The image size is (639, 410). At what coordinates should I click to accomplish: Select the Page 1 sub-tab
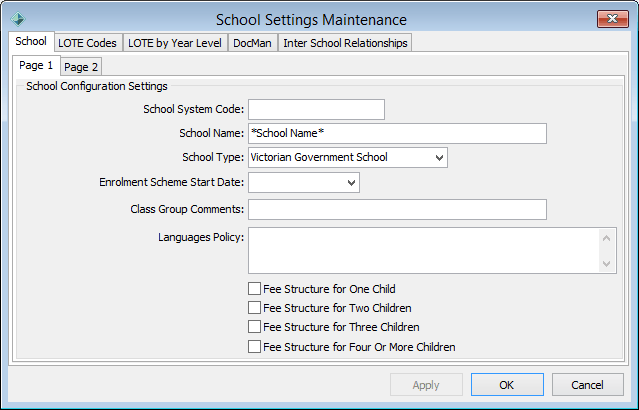pos(36,65)
